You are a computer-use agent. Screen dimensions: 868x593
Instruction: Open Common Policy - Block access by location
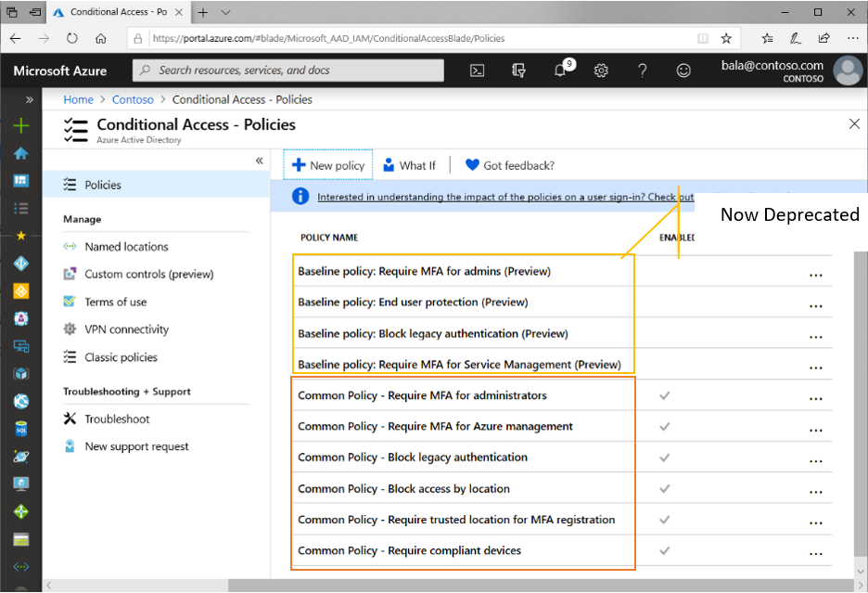point(403,489)
